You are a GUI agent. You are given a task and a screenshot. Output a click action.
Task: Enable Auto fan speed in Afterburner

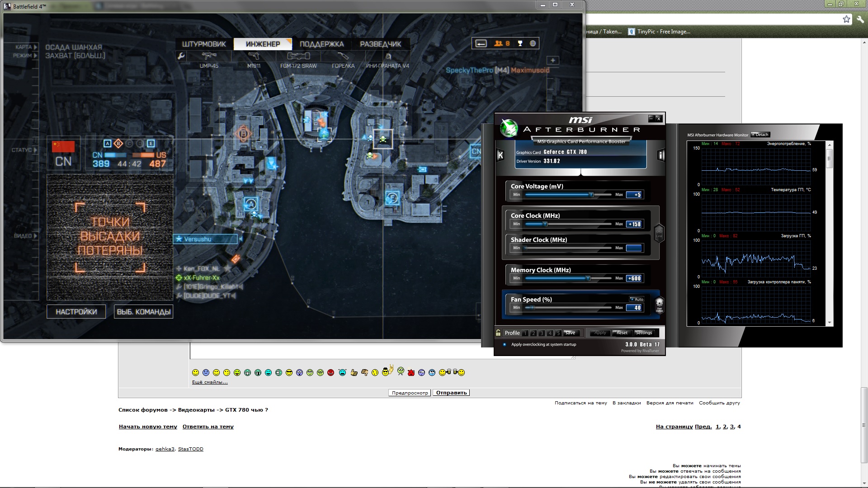point(637,299)
